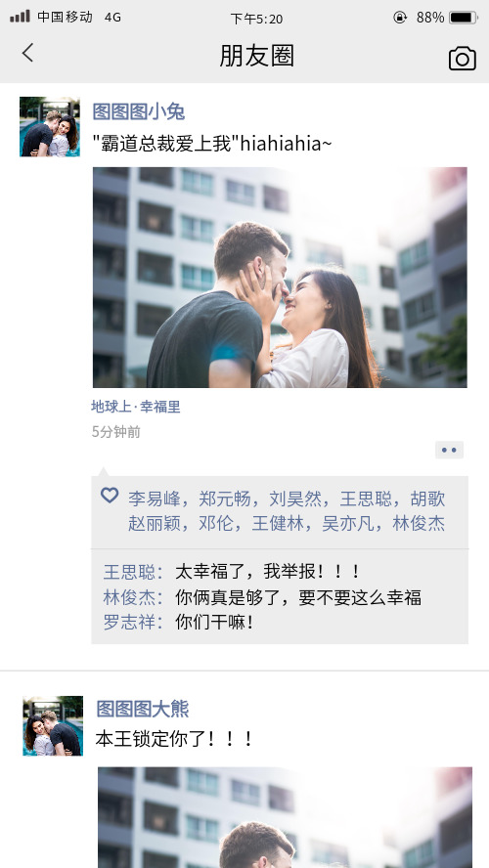Open 胡歌 in the likes list
Image resolution: width=489 pixels, height=868 pixels.
point(427,499)
